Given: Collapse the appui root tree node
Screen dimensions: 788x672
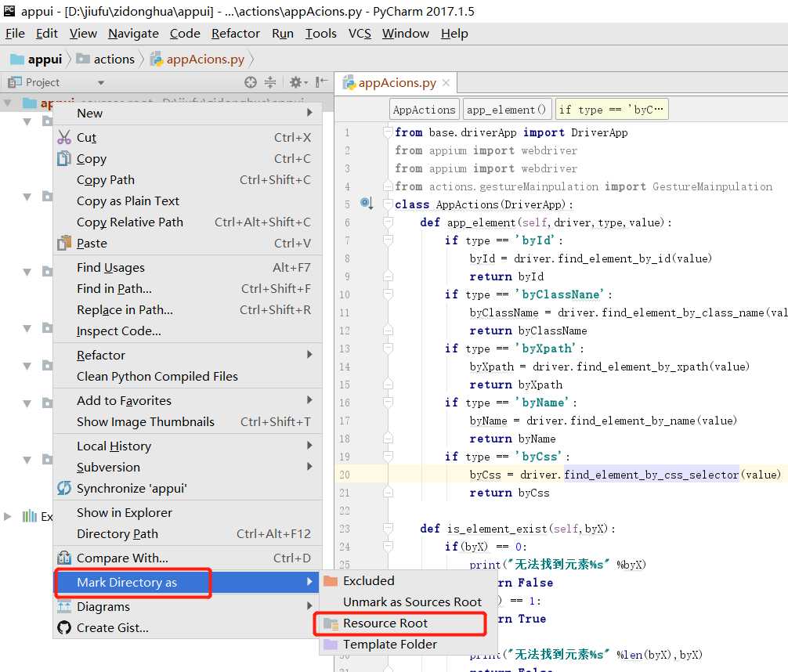Looking at the screenshot, I should coord(8,103).
